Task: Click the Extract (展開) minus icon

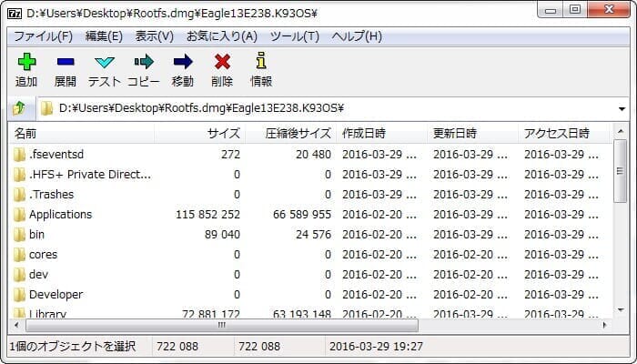Action: (x=66, y=62)
